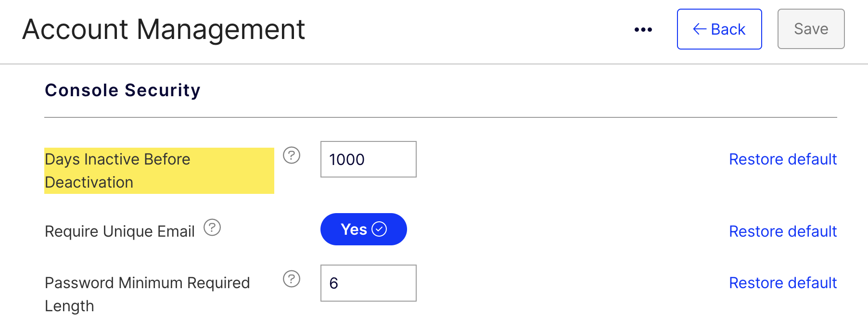Restore default for Days Inactive Before Deactivation
Screen dimensions: 868x330
click(x=783, y=159)
